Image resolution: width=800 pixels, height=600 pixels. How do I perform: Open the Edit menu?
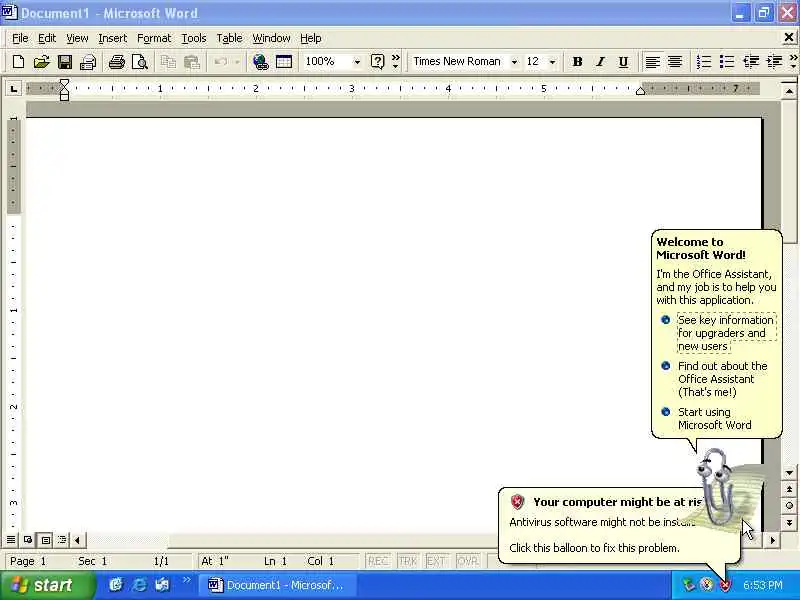pyautogui.click(x=47, y=38)
